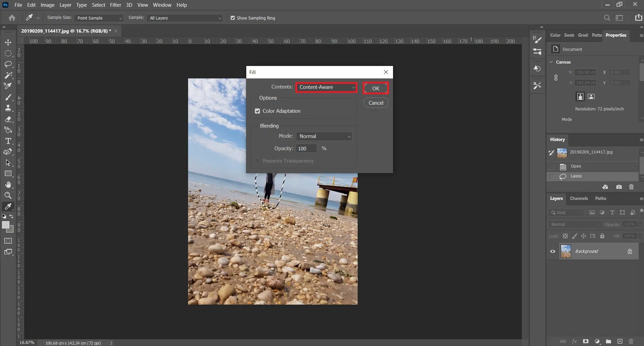Click OK in the Fill dialog
The height and width of the screenshot is (346, 644).
pos(375,88)
